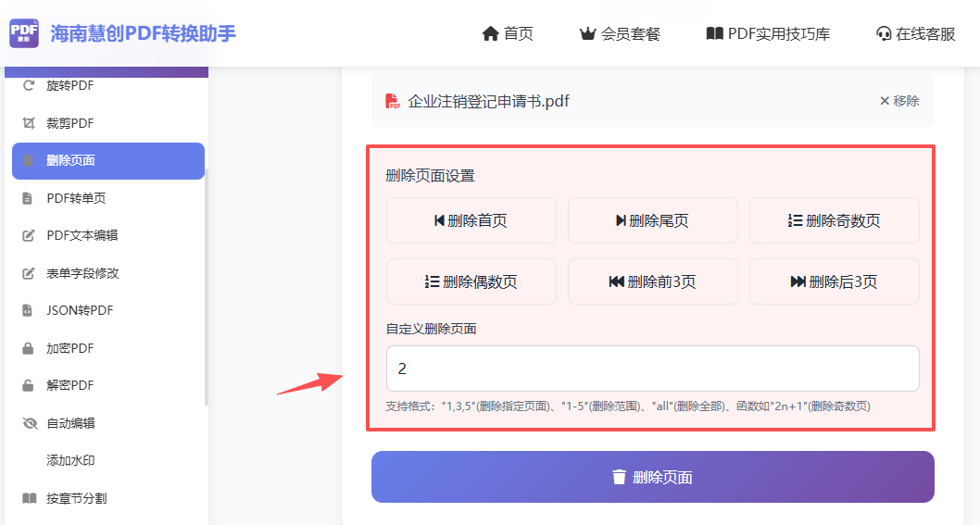Image resolution: width=980 pixels, height=525 pixels.
Task: Click the 海南慧创PDF转换助手 title
Action: click(144, 33)
